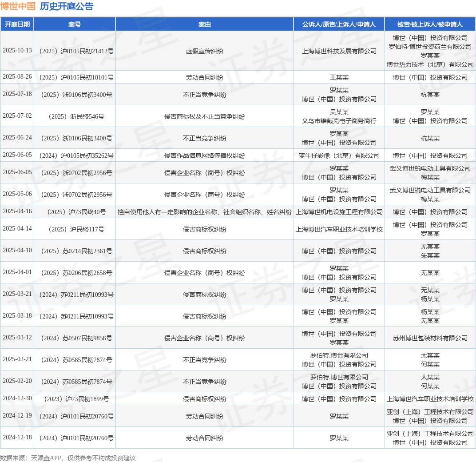Click defendant 朱某某
The image size is (476, 462).
pos(430,255)
